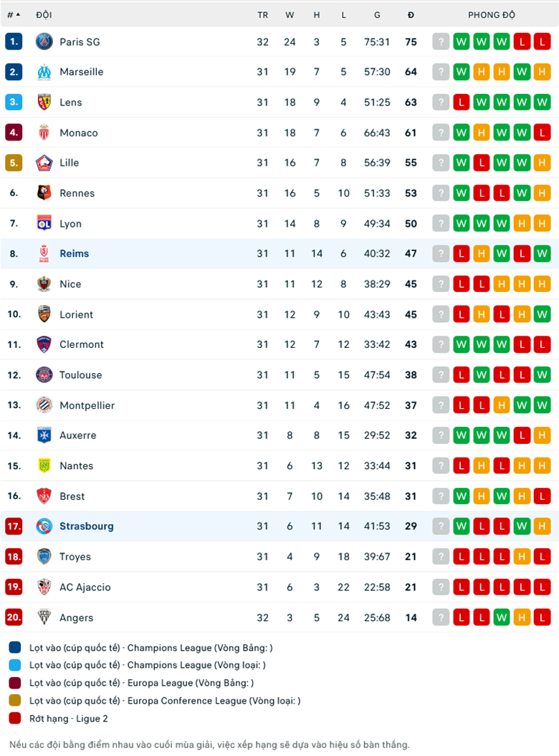Click the Paris SG club crest

pyautogui.click(x=44, y=42)
